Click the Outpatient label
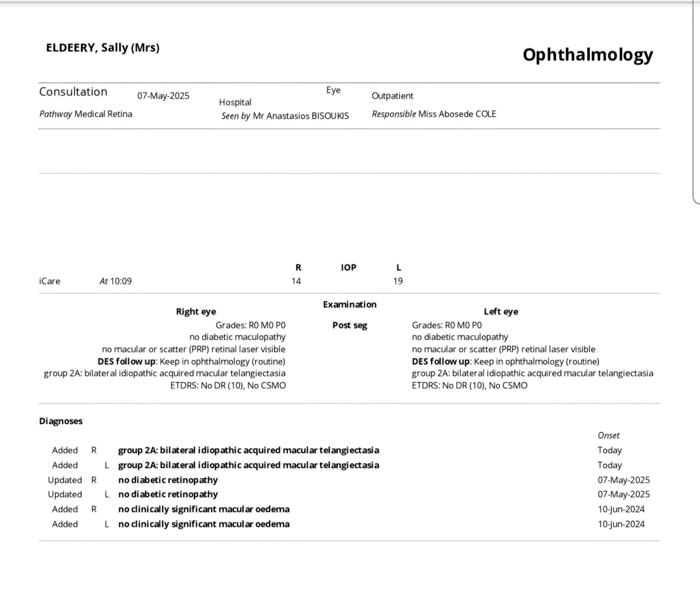Image resolution: width=700 pixels, height=597 pixels. [x=392, y=96]
